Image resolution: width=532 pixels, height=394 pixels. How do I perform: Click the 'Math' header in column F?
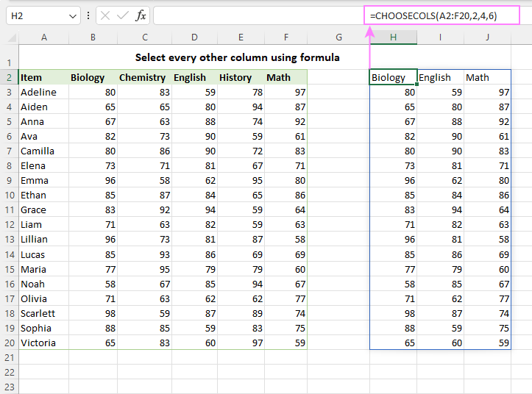(x=286, y=77)
